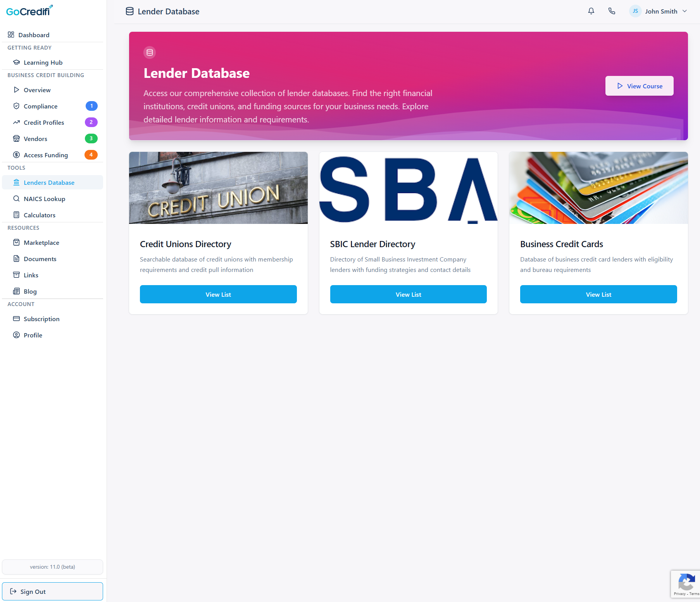Click the SBA directory thumbnail image

coord(408,188)
